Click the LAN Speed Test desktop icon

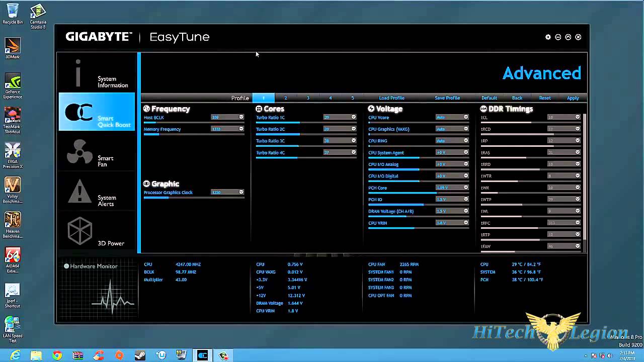tap(13, 330)
